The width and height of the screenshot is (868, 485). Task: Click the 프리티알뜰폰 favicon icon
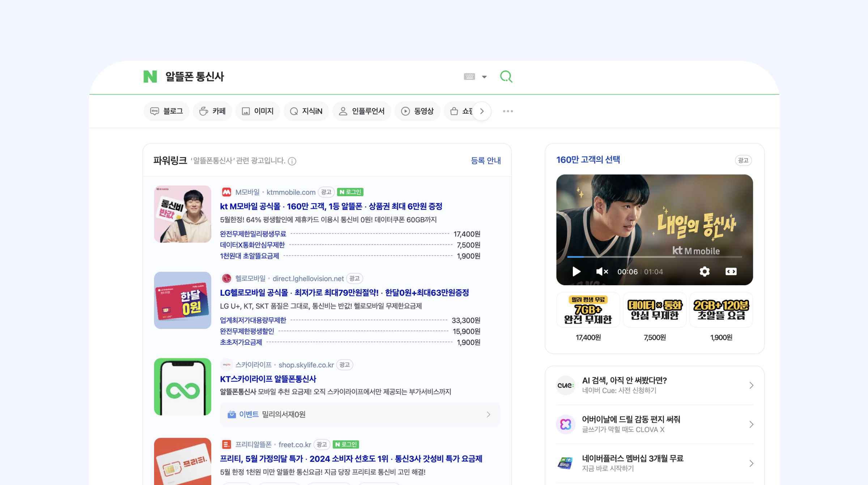click(x=226, y=444)
